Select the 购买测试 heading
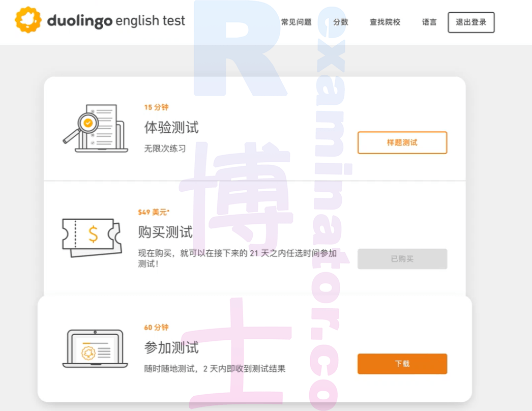The width and height of the screenshot is (532, 411). 165,232
